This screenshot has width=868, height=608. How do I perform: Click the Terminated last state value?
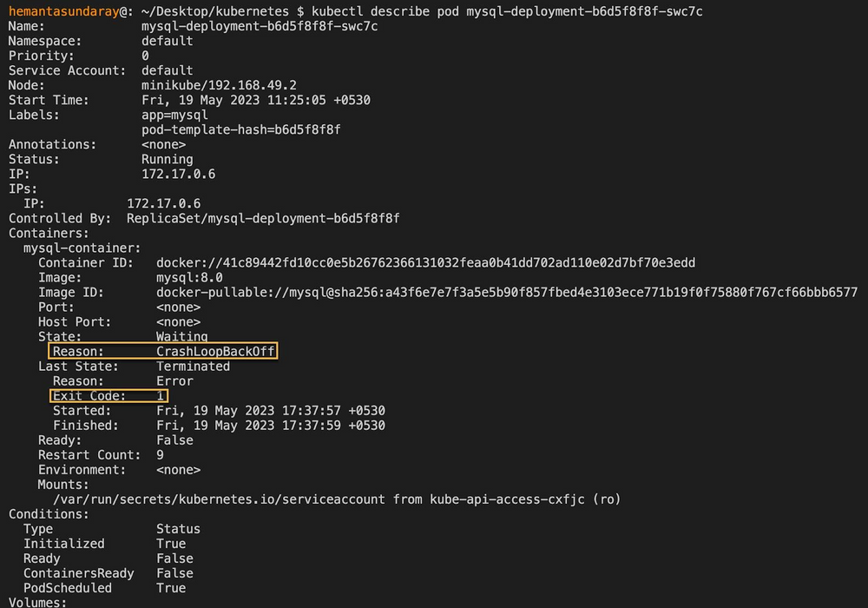(193, 366)
